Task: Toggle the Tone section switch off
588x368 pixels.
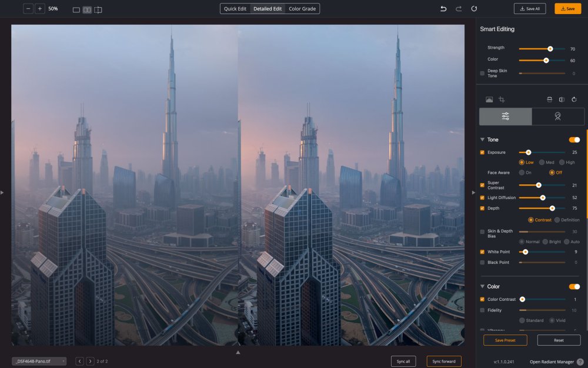Action: 574,140
